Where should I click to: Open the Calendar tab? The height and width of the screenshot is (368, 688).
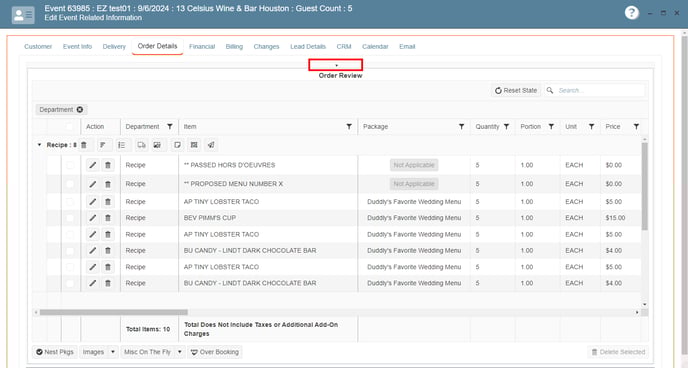click(x=375, y=46)
